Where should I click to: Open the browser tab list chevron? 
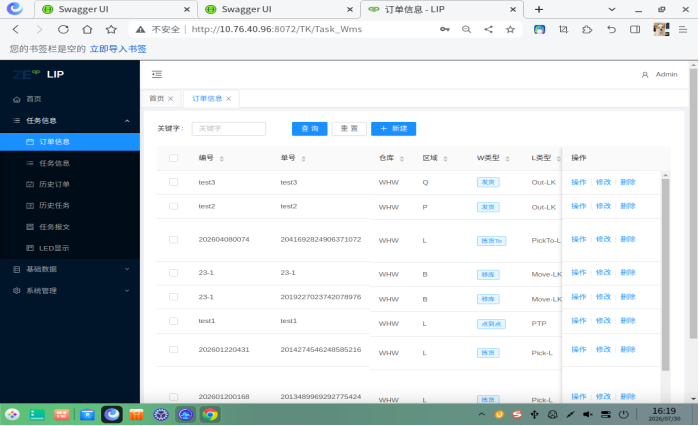pyautogui.click(x=612, y=9)
